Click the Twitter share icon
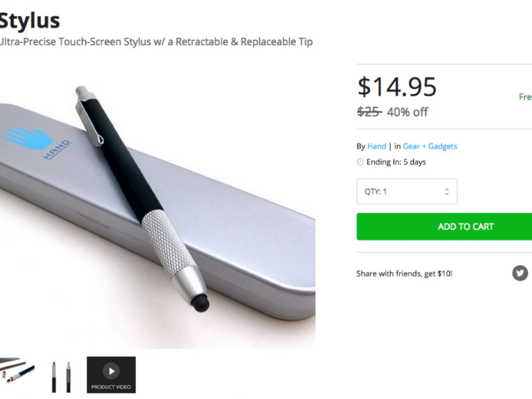 (520, 273)
